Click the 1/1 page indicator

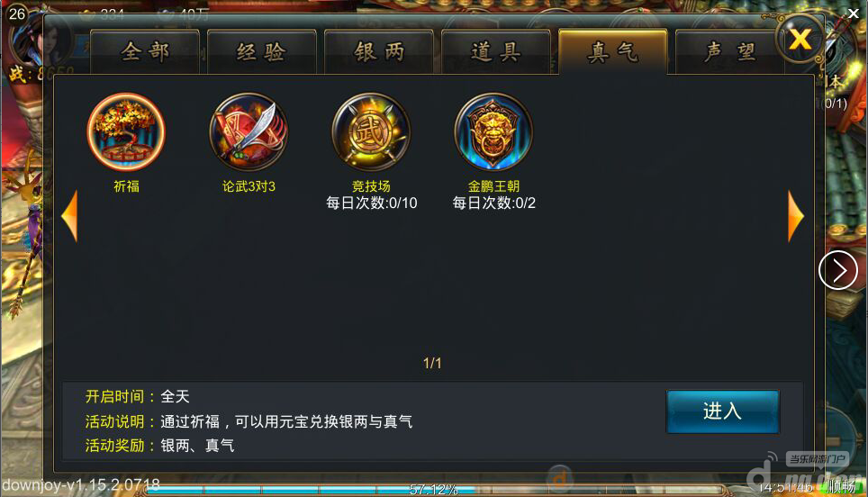point(432,363)
